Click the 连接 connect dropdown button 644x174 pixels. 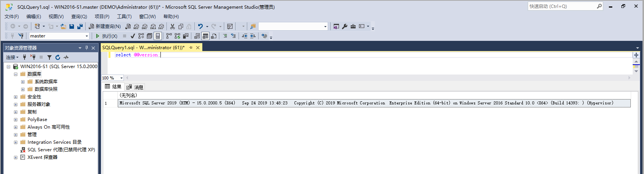[x=12, y=57]
